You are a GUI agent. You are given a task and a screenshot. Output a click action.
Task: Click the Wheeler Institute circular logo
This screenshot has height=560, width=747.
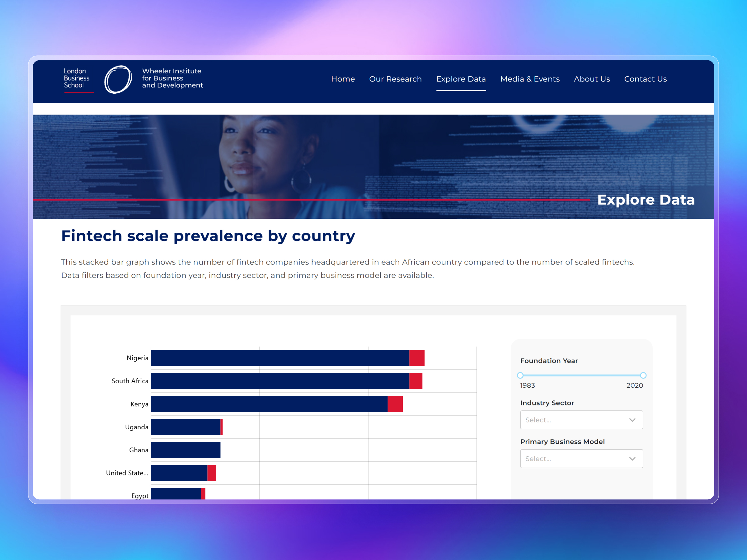pos(118,79)
